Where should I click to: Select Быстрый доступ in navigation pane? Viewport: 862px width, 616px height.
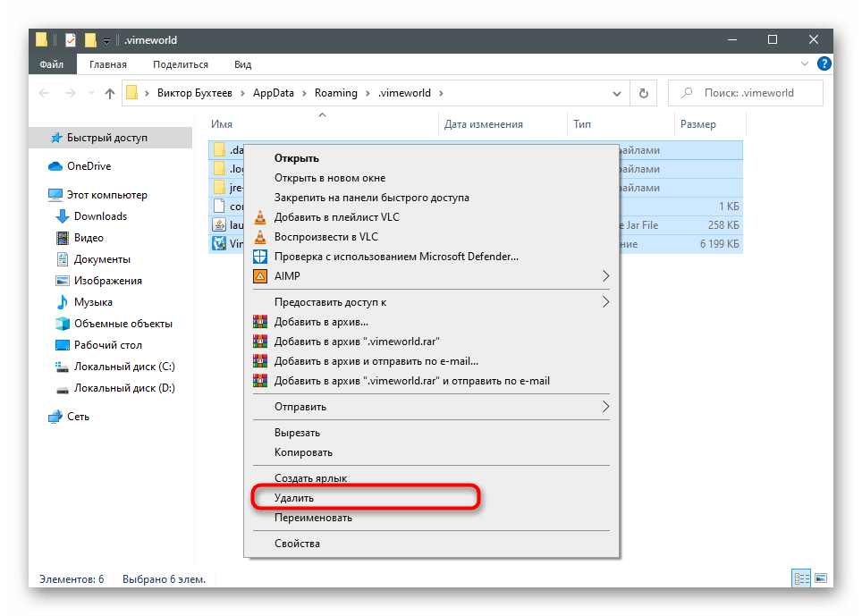click(x=111, y=138)
